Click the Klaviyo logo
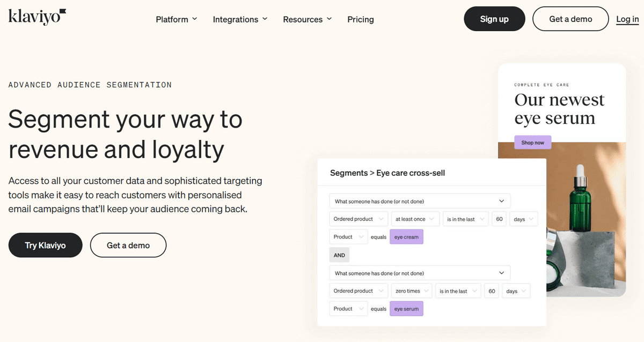The image size is (644, 342). pos(37,17)
